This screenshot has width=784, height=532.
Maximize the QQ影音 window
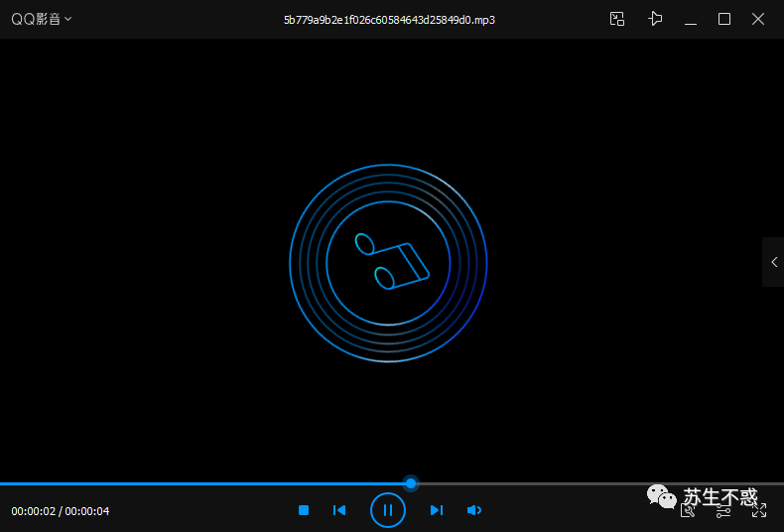724,19
